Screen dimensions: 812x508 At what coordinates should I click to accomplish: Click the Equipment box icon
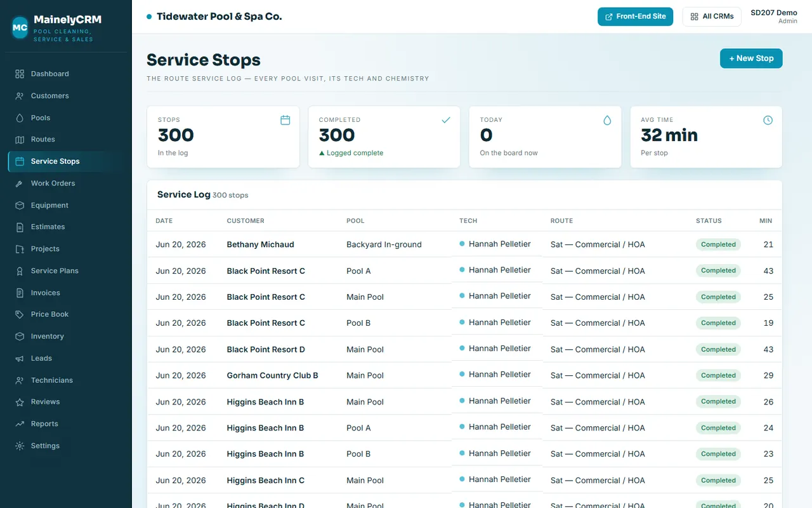(x=20, y=205)
